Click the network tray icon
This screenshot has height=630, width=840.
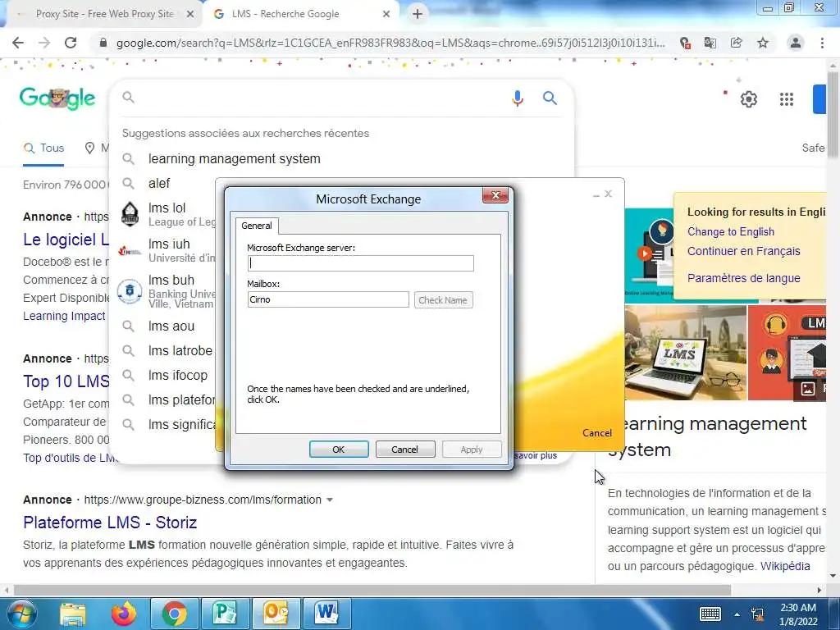tap(757, 614)
